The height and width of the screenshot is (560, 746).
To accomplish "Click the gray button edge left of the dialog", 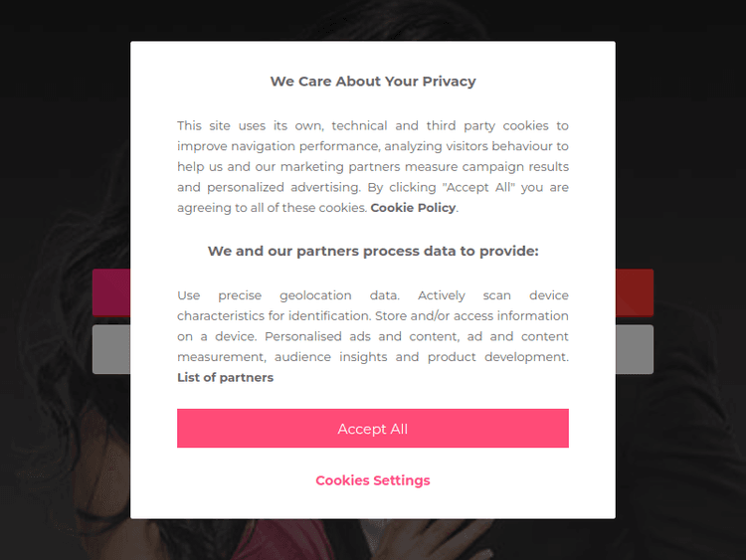I will pyautogui.click(x=110, y=349).
